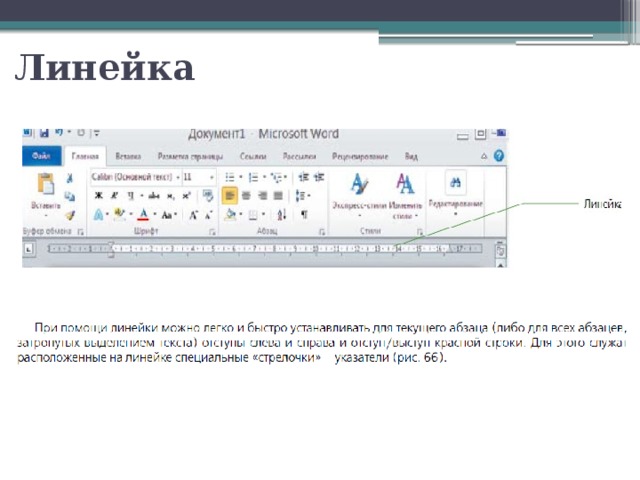The width and height of the screenshot is (640, 480).
Task: Click the view ruler button above scrollbar
Action: pyautogui.click(x=500, y=250)
